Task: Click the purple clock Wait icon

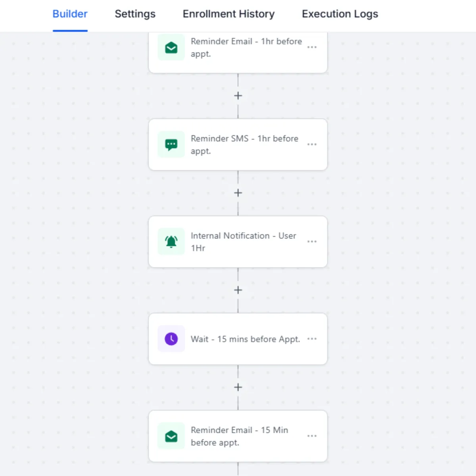Action: [x=171, y=339]
